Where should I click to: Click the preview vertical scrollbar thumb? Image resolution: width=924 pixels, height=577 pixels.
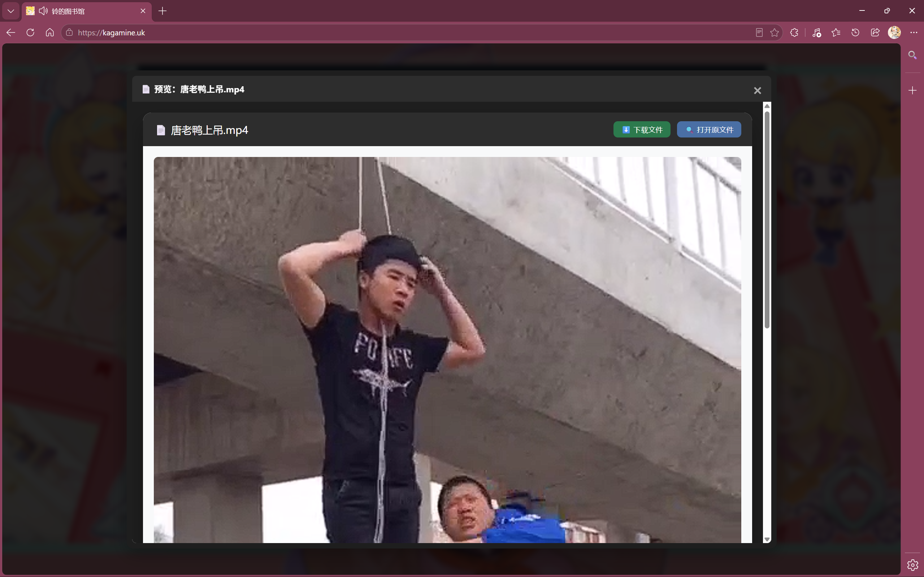pos(767,220)
